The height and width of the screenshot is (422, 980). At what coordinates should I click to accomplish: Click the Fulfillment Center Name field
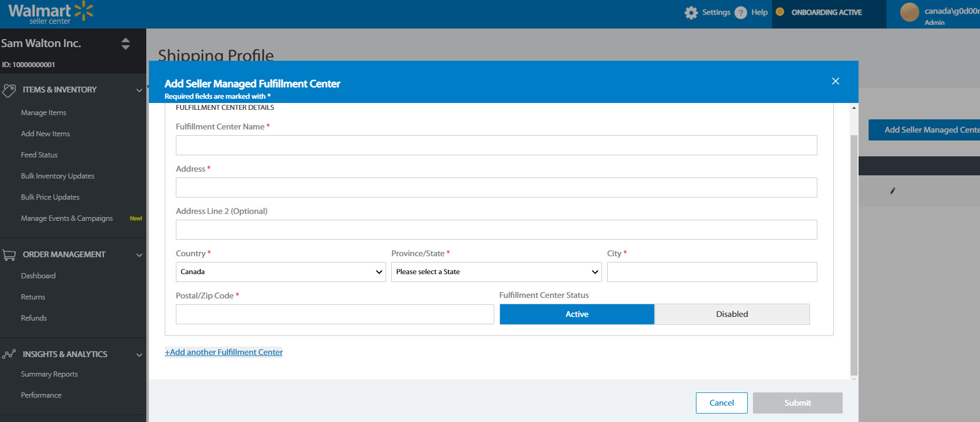coord(496,145)
